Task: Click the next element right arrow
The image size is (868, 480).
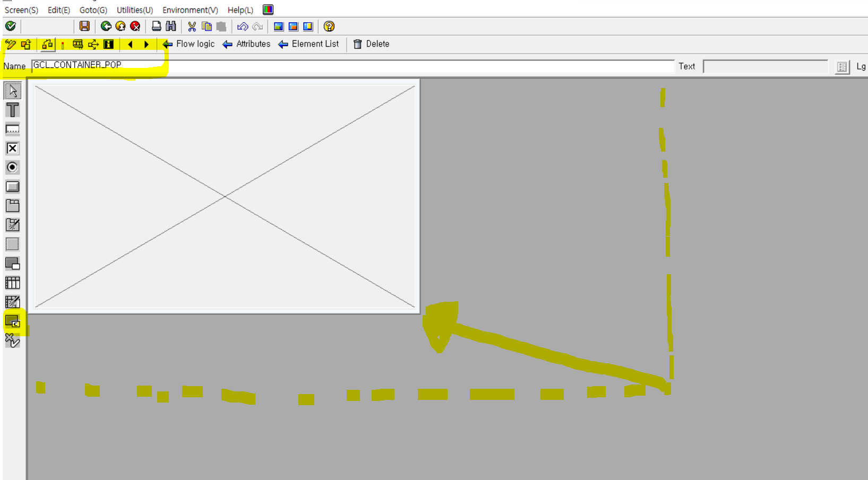Action: [147, 45]
